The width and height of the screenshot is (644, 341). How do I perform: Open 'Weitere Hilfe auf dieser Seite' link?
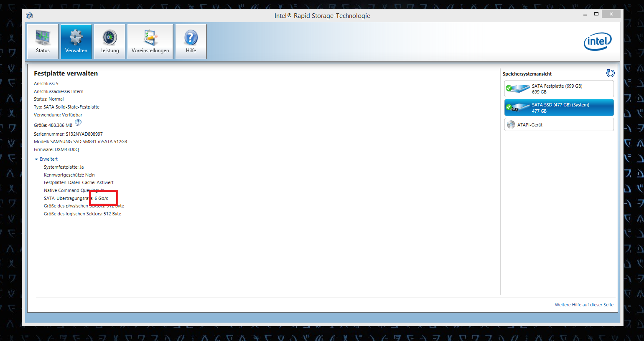tap(584, 305)
